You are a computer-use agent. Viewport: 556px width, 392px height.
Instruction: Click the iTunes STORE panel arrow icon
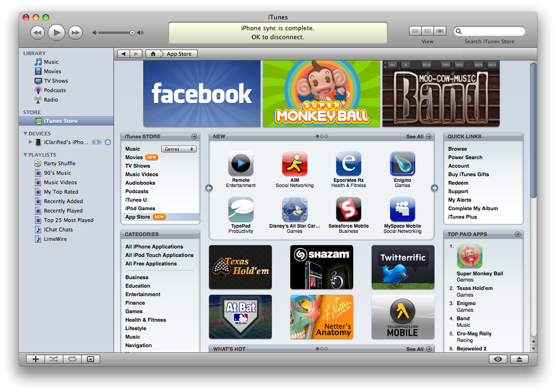coord(194,136)
